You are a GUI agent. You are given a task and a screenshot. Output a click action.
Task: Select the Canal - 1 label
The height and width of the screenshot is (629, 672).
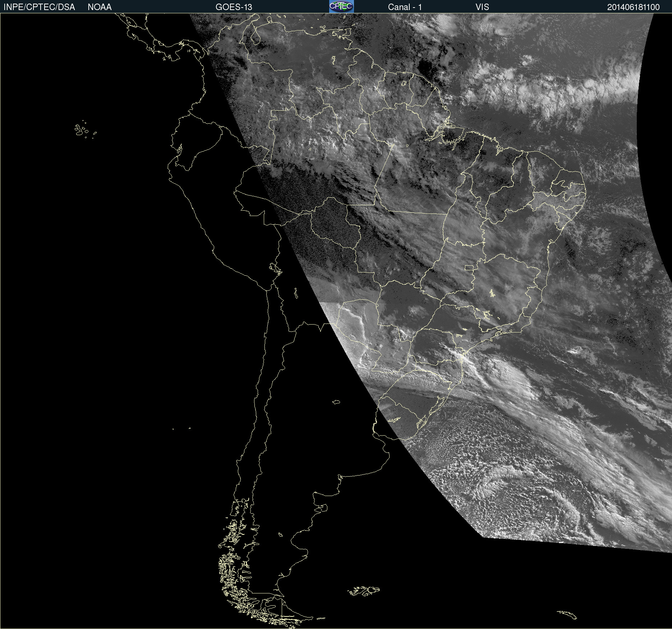coord(405,7)
